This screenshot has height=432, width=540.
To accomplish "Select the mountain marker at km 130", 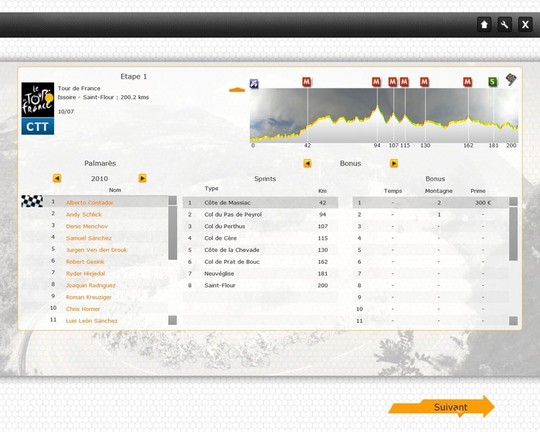I will coord(424,82).
